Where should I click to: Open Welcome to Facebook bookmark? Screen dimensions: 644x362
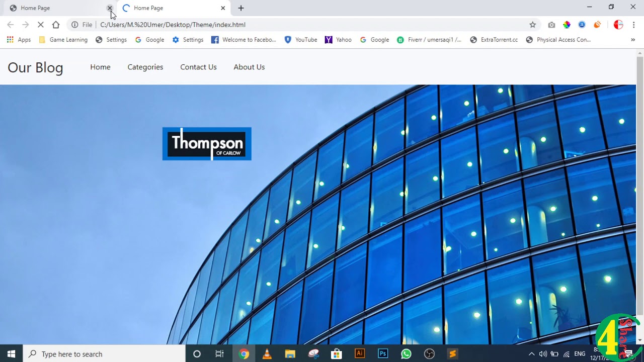point(244,40)
